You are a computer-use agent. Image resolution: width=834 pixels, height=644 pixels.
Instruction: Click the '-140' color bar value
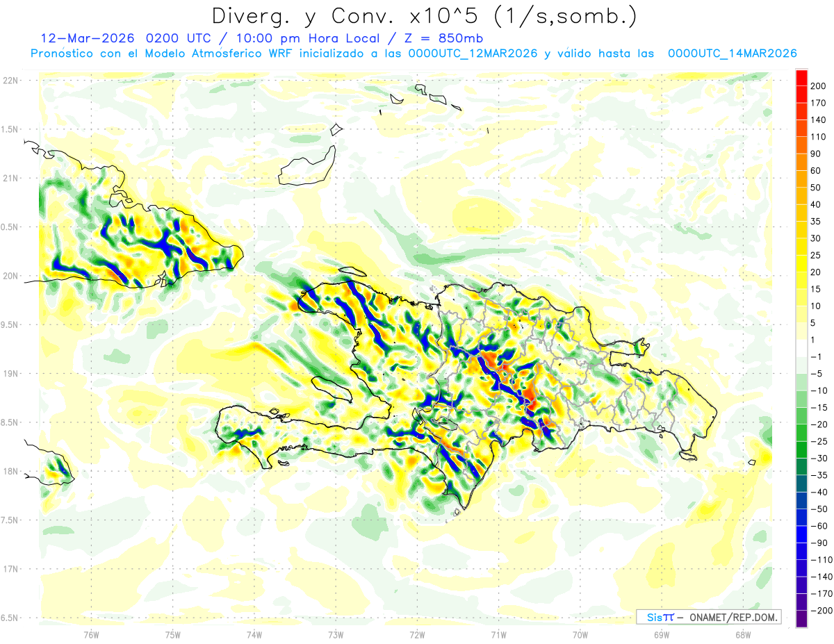[x=822, y=577]
